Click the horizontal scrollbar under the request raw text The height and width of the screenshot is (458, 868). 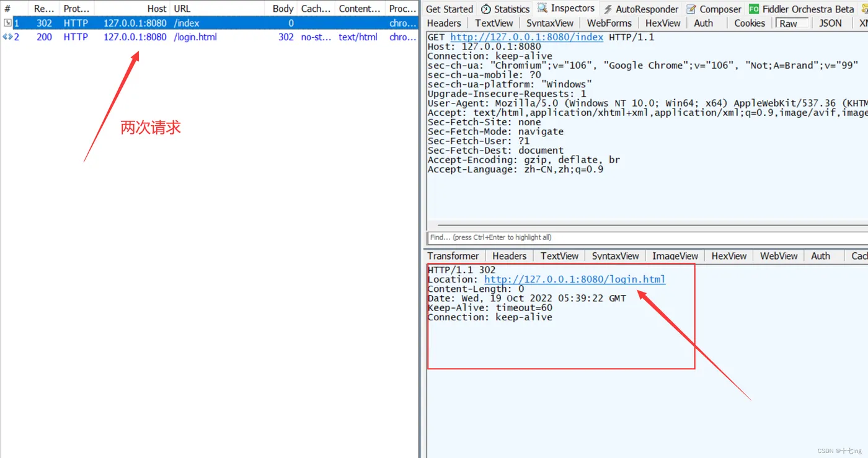click(652, 226)
